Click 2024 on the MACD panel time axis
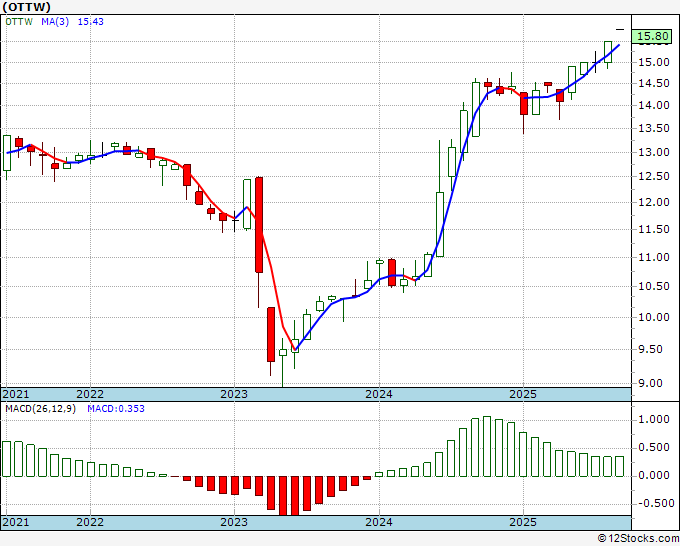This screenshot has height=546, width=680. tap(379, 522)
